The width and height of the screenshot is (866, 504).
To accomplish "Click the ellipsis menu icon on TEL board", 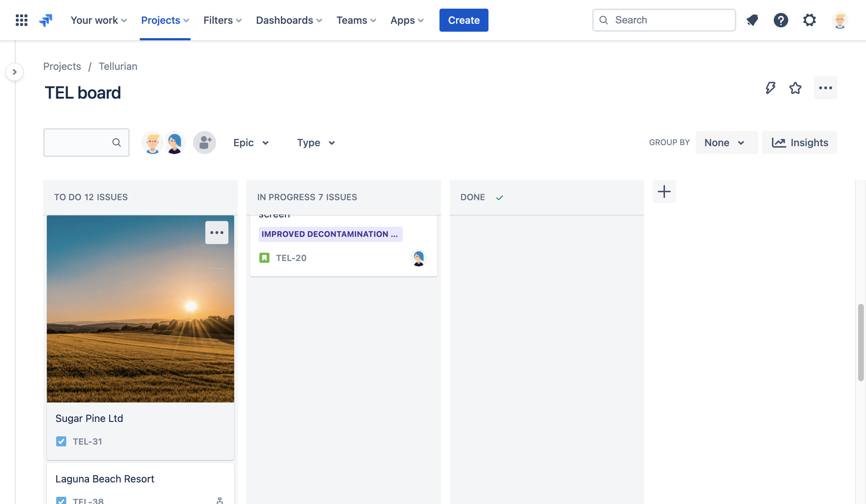I will [826, 87].
